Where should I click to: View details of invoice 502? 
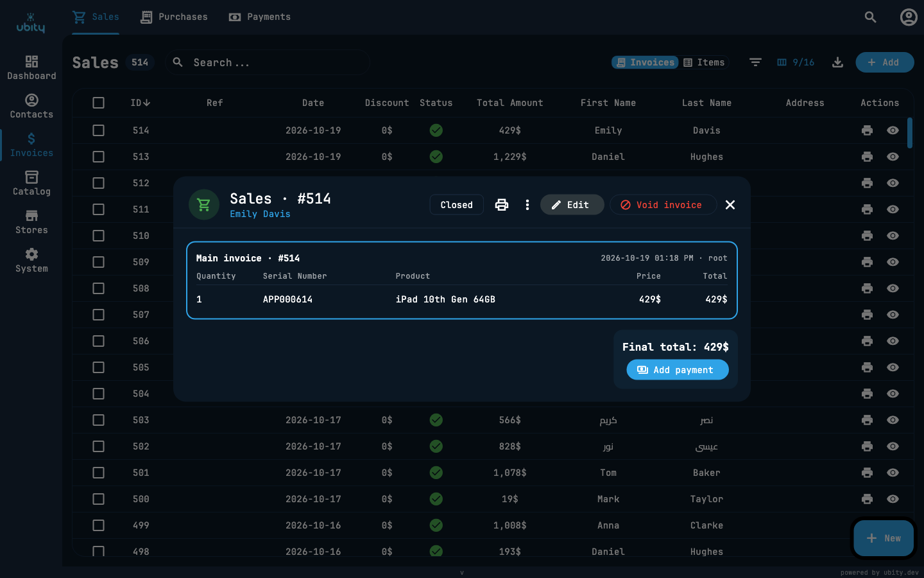click(893, 446)
